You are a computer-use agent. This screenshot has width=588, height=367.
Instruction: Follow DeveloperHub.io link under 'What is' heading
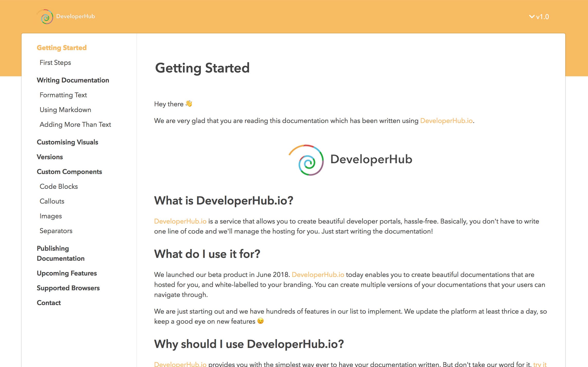(x=180, y=221)
